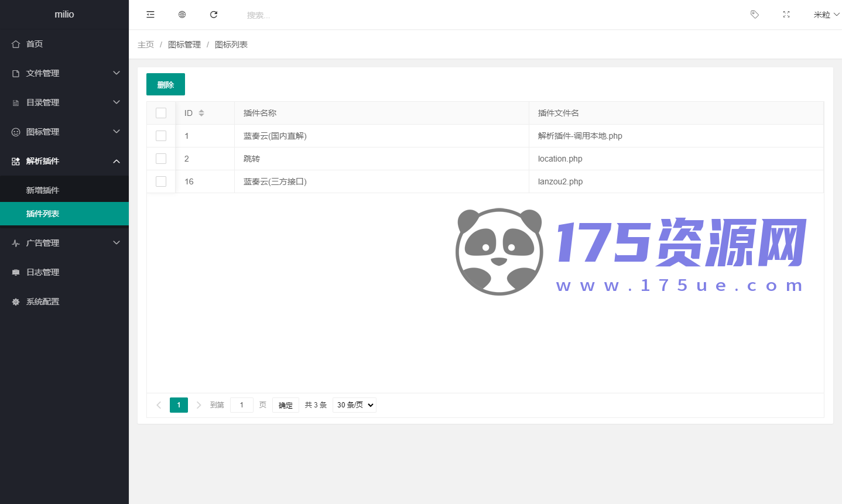
Task: Toggle the sidebar collapse icon
Action: [150, 15]
